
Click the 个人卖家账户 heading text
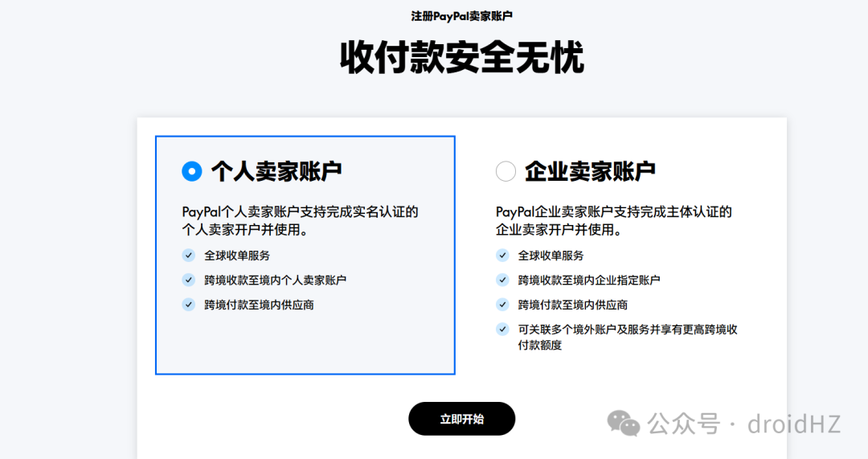[x=276, y=172]
